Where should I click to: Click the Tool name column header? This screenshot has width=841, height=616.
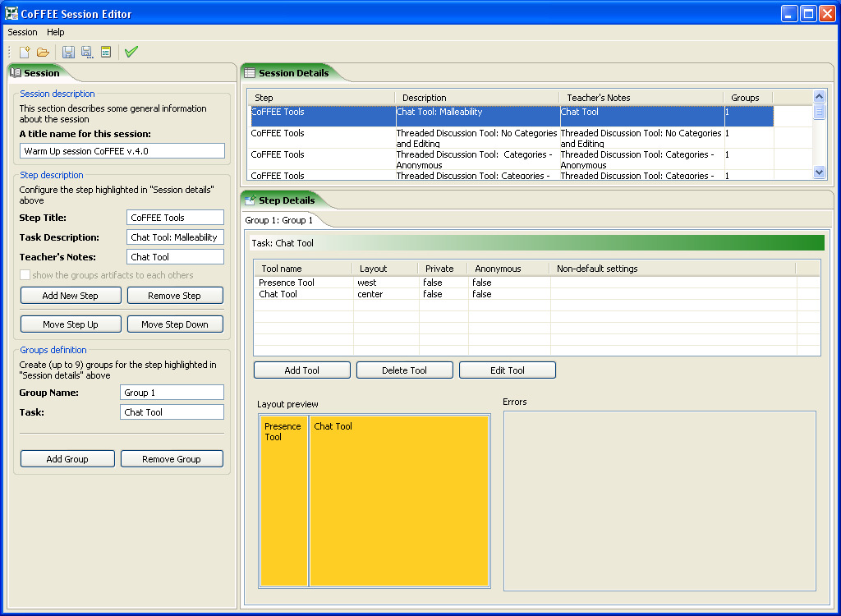coord(304,269)
